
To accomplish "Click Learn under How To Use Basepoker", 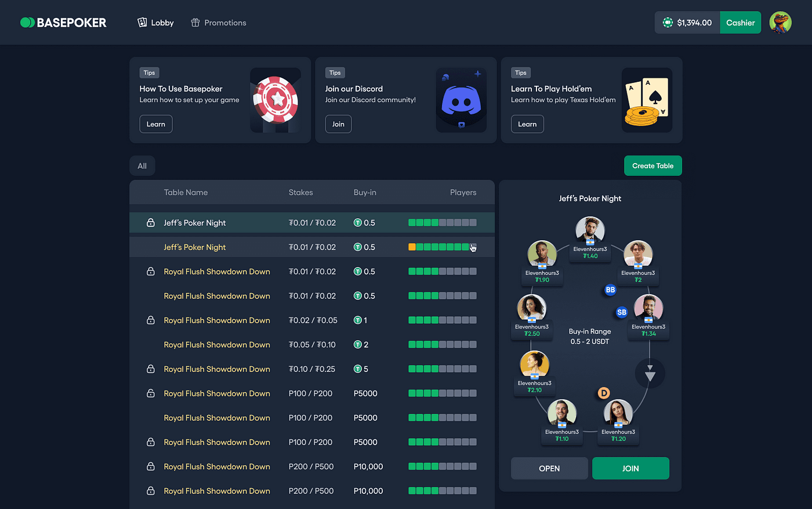I will pos(156,124).
